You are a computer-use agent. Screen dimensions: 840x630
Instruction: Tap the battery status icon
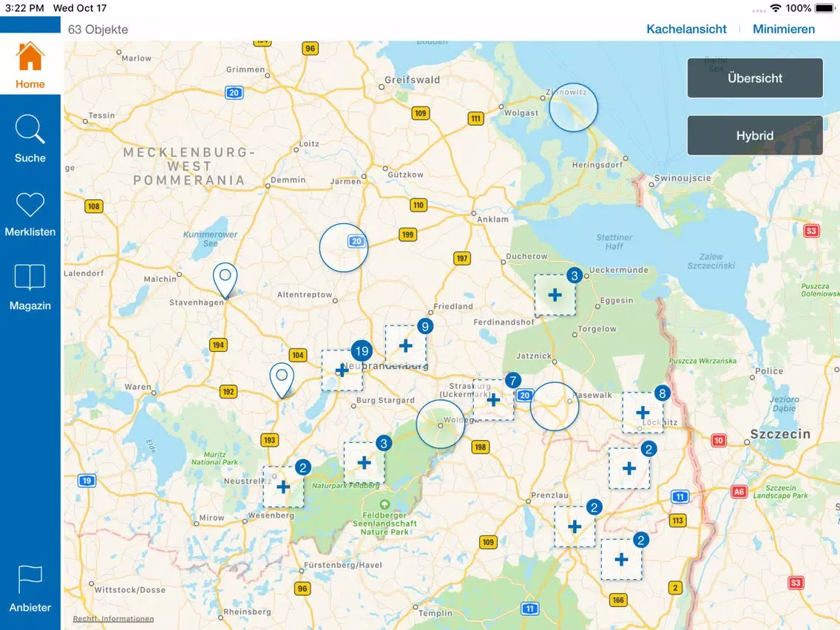[x=825, y=8]
